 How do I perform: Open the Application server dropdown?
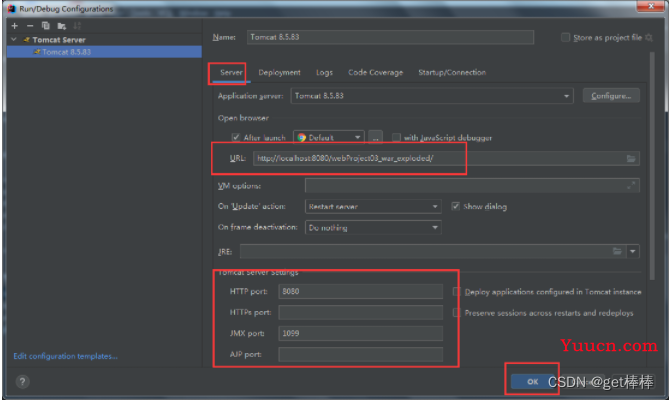[x=566, y=96]
